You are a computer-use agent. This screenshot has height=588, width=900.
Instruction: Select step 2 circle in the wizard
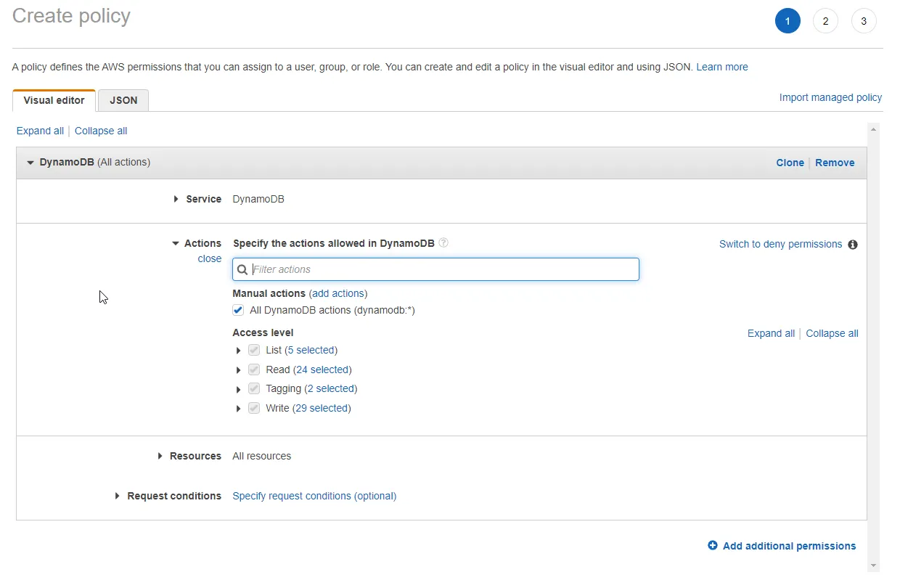point(825,20)
